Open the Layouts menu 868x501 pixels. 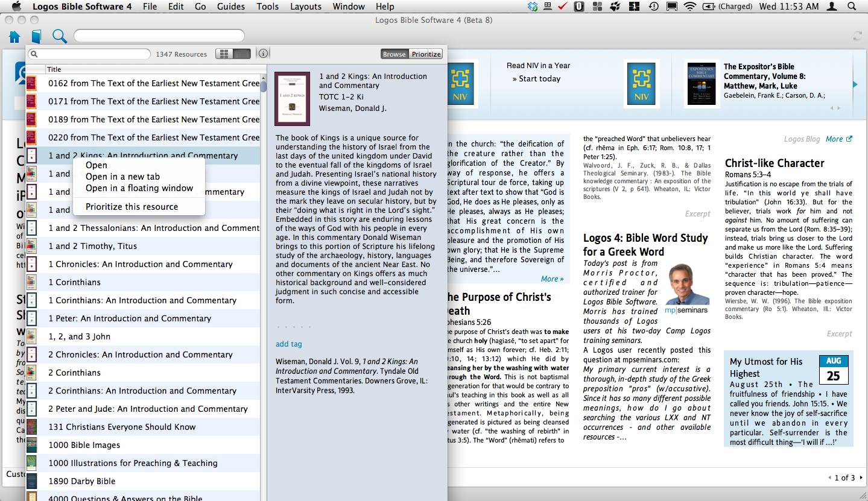306,7
